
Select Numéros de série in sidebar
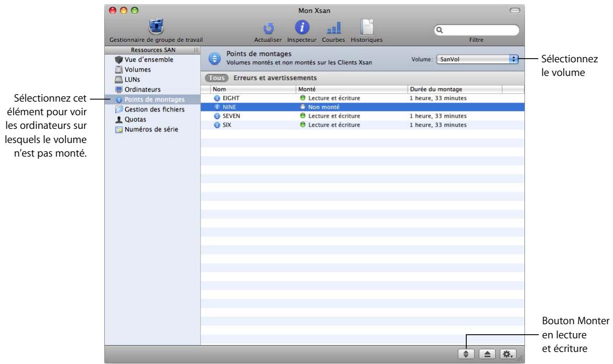point(152,129)
